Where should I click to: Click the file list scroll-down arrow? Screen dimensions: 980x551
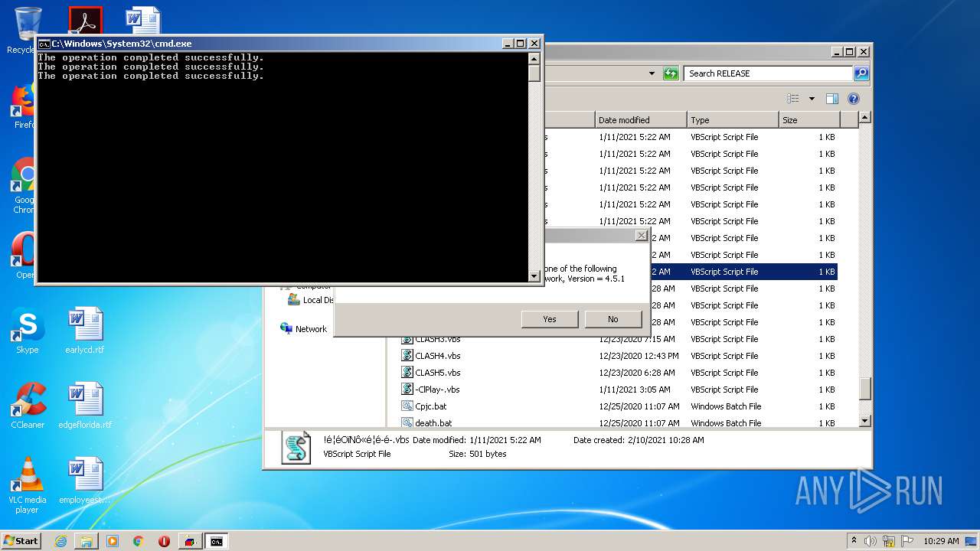[865, 421]
